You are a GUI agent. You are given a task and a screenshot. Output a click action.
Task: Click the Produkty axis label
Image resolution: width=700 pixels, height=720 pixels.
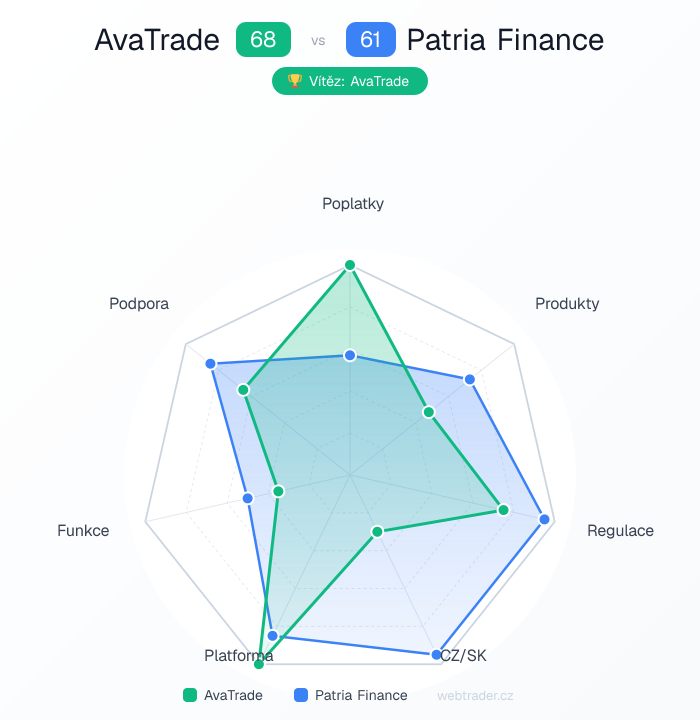(x=567, y=303)
